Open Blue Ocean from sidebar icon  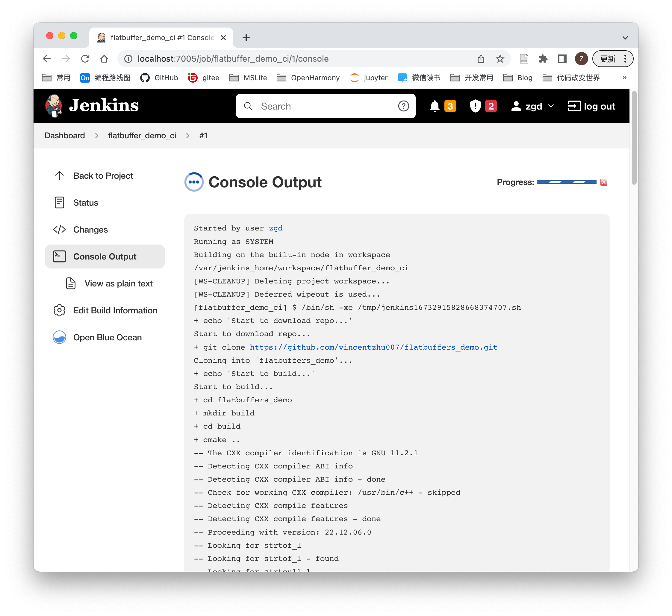[x=59, y=337]
